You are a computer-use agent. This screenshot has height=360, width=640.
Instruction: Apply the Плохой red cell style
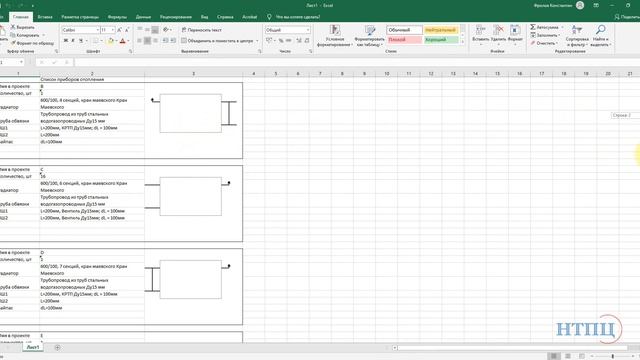click(404, 40)
